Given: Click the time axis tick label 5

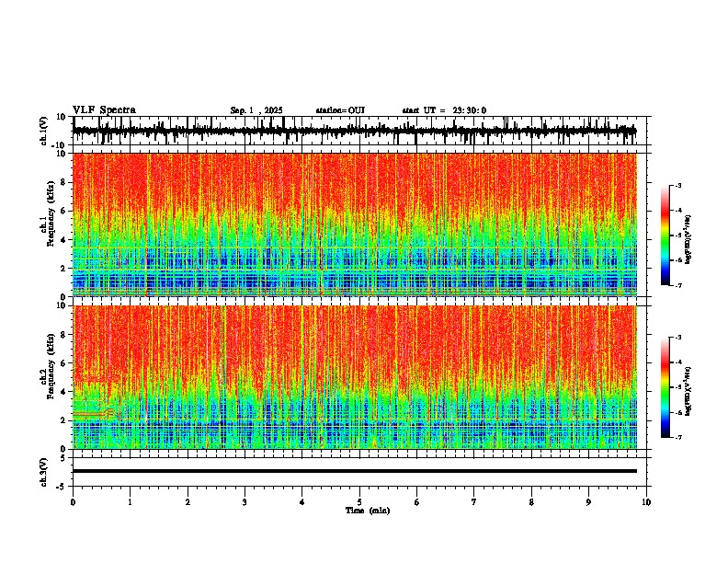Looking at the screenshot, I should (359, 502).
